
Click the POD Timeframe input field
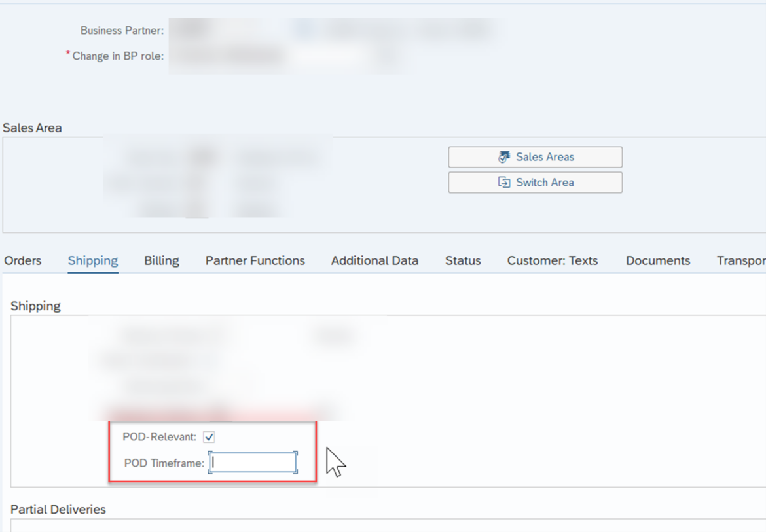pyautogui.click(x=252, y=462)
